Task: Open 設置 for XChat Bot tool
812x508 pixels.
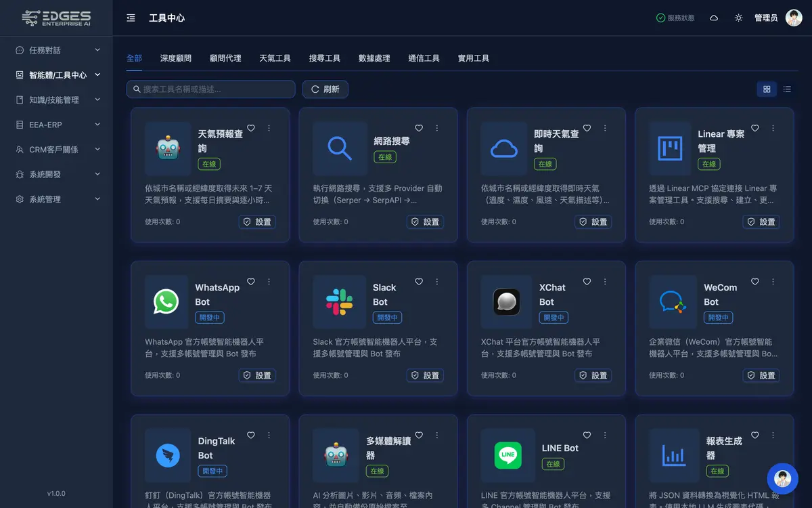Action: (593, 375)
